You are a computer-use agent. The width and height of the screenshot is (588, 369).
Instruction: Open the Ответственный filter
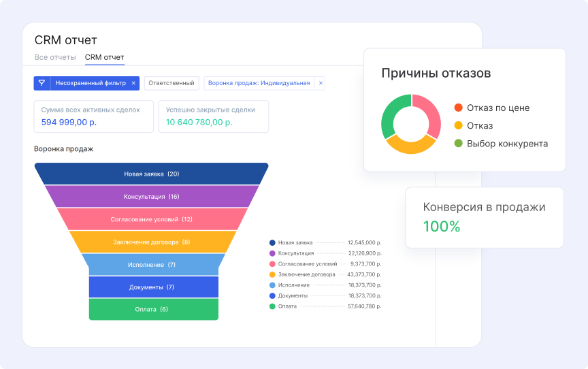[171, 83]
